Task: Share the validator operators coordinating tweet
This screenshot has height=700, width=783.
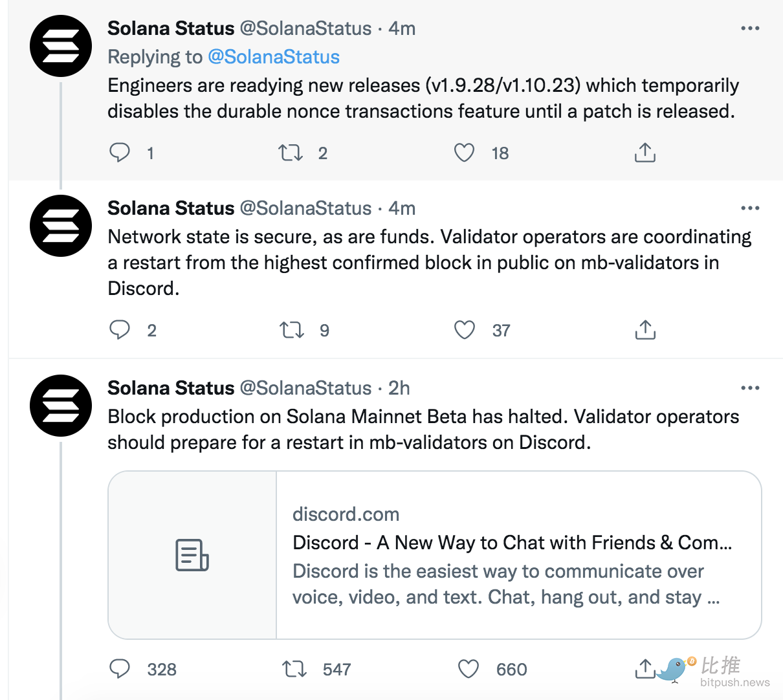Action: click(x=645, y=330)
